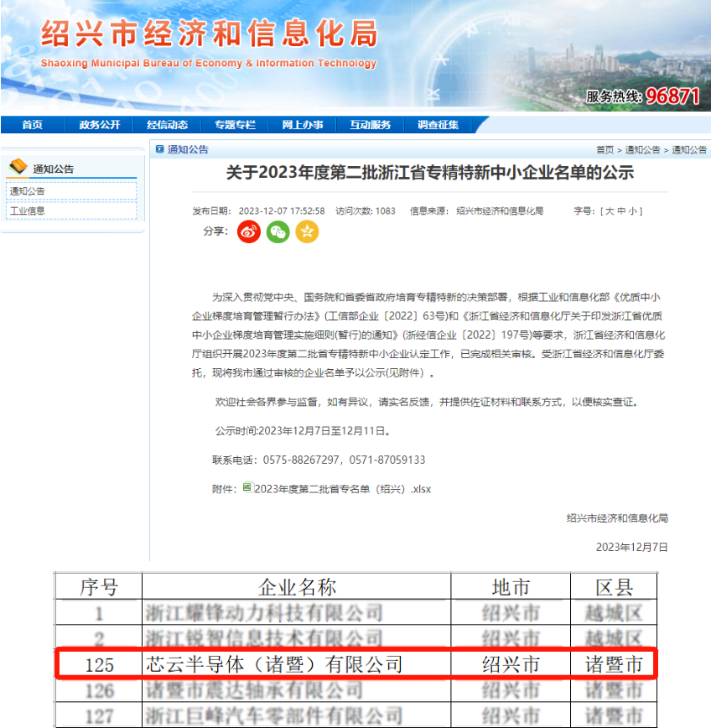Set font size to 小

tap(633, 211)
